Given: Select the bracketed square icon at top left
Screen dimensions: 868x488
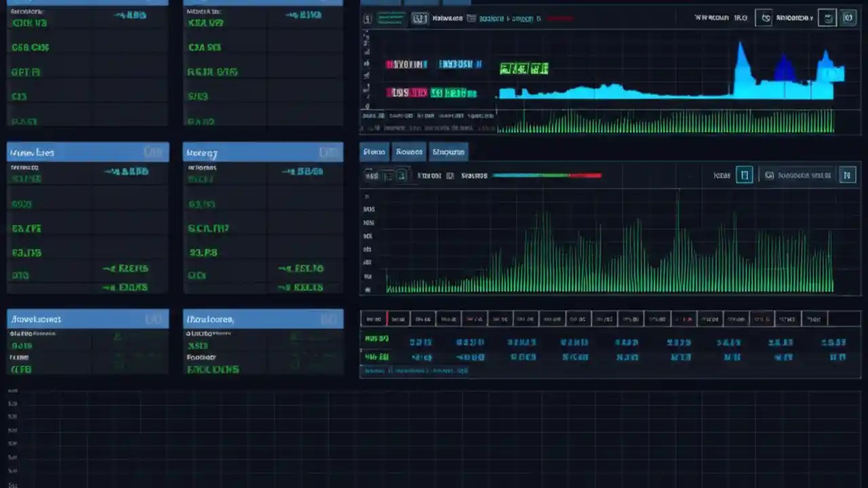Looking at the screenshot, I should (368, 18).
